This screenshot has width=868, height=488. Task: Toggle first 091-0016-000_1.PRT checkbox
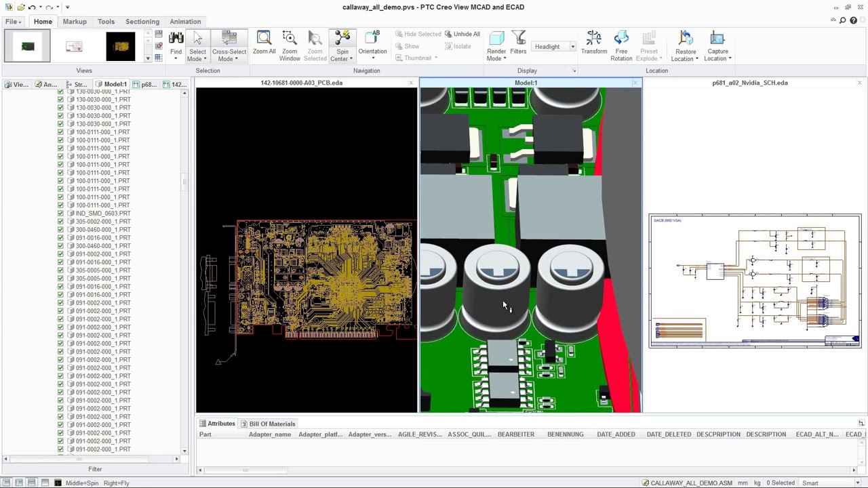(60, 238)
